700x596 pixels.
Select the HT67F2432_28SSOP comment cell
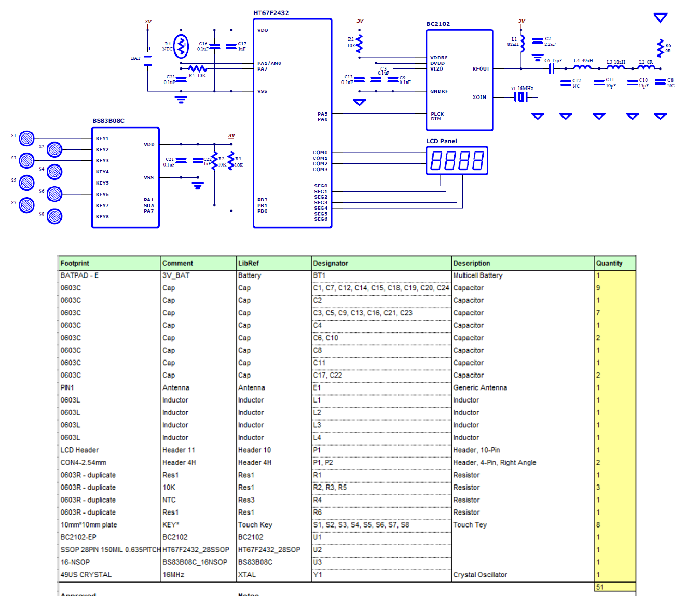point(199,549)
